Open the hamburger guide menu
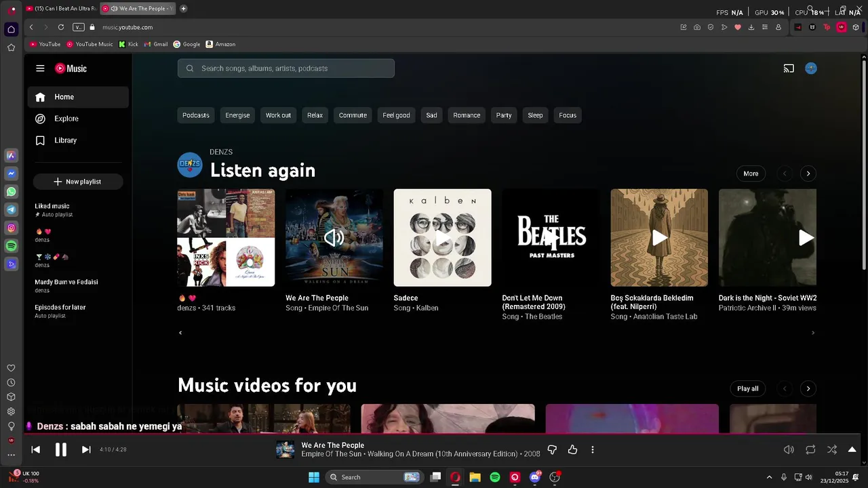868x488 pixels. (40, 68)
